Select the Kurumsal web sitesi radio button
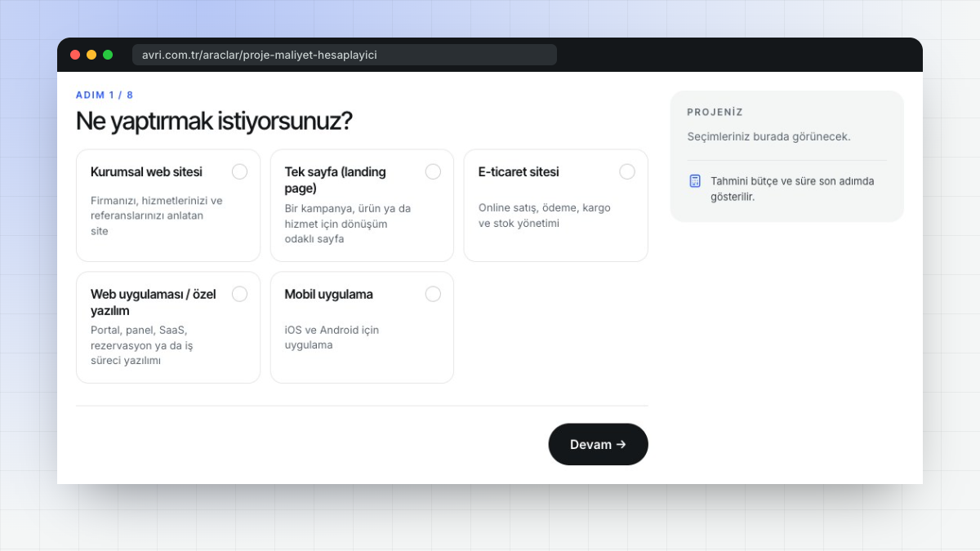 click(x=239, y=171)
